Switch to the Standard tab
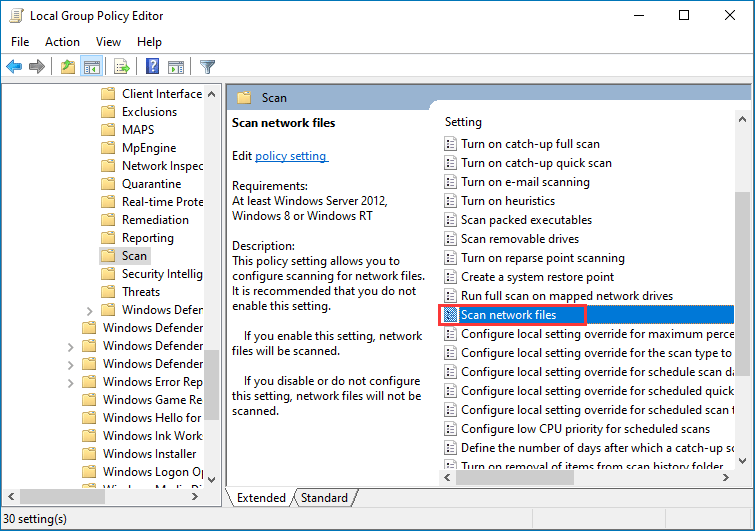 [324, 498]
